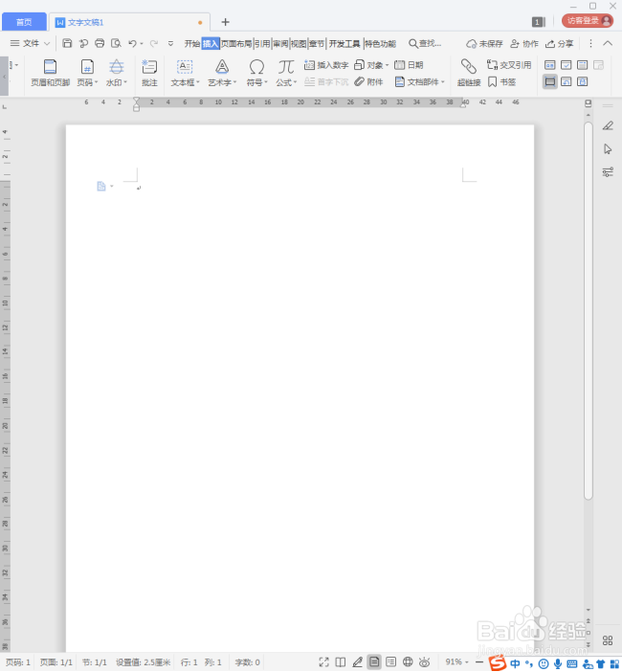622x672 pixels.
Task: Click the Redo arrow icon
Action: point(154,43)
